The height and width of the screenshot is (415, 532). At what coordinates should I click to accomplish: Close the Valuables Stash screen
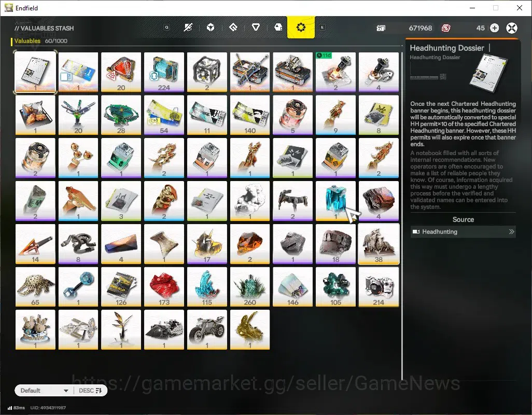(x=512, y=28)
